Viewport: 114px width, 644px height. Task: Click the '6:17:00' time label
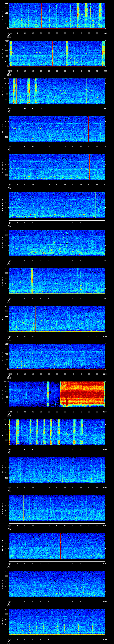(9, 639)
